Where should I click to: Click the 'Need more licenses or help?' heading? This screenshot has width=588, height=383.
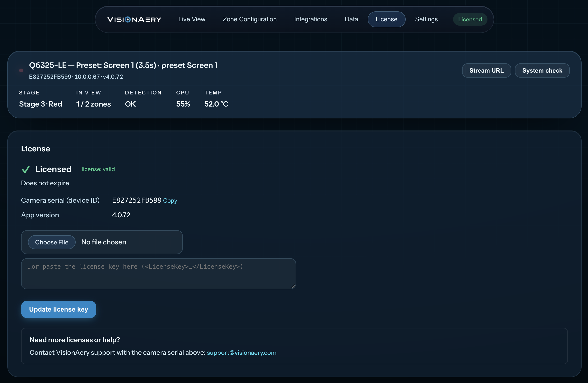pyautogui.click(x=75, y=340)
